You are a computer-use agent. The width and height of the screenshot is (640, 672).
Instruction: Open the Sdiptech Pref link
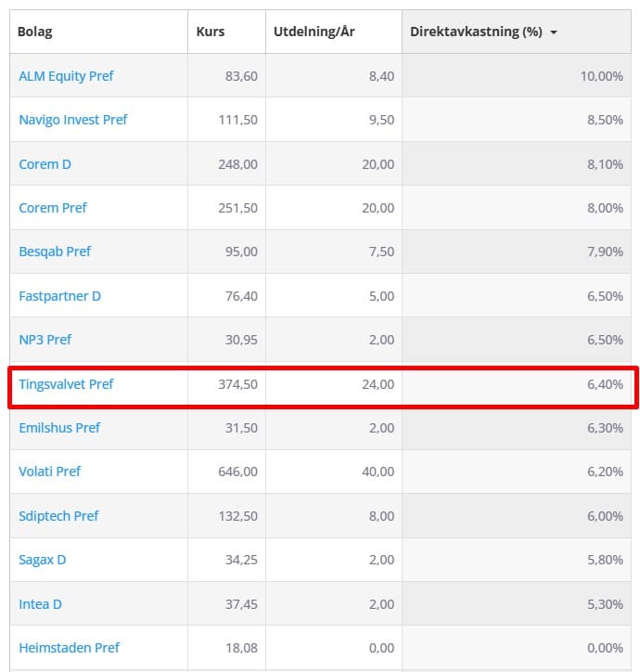coord(58,516)
